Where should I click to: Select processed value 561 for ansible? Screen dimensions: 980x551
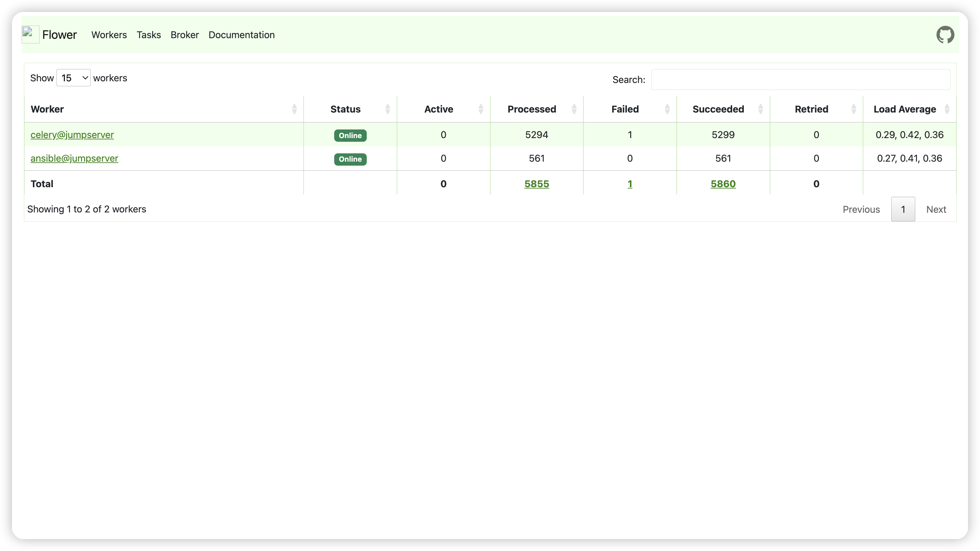[x=537, y=158]
